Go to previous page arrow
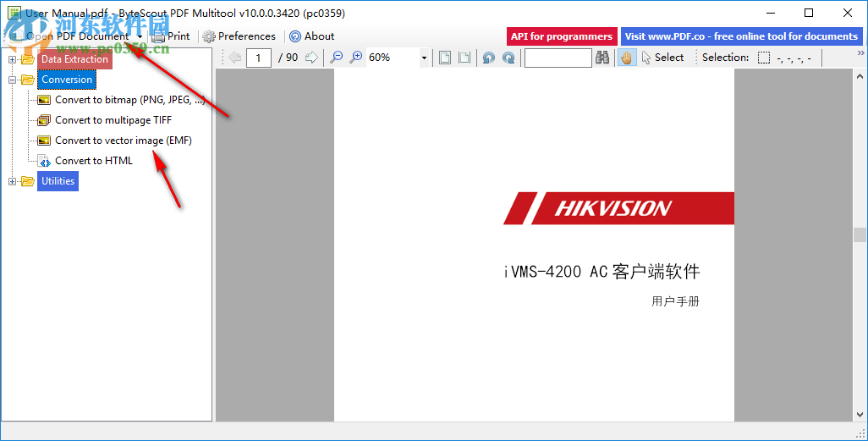The width and height of the screenshot is (868, 441). pos(234,57)
